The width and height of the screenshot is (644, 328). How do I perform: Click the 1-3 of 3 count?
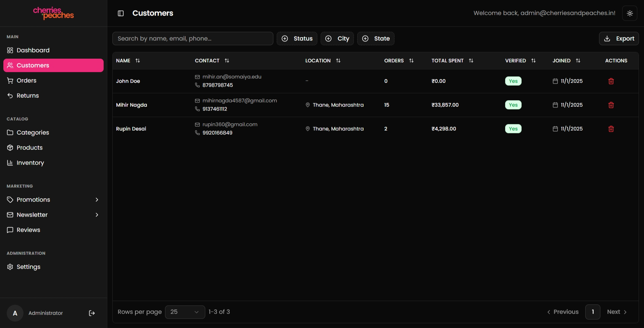[219, 312]
